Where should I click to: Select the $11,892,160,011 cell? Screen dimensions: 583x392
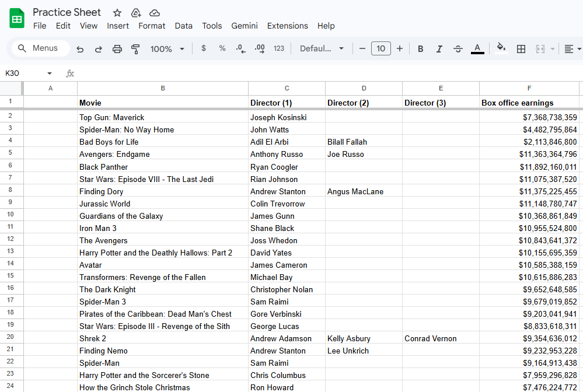point(529,167)
